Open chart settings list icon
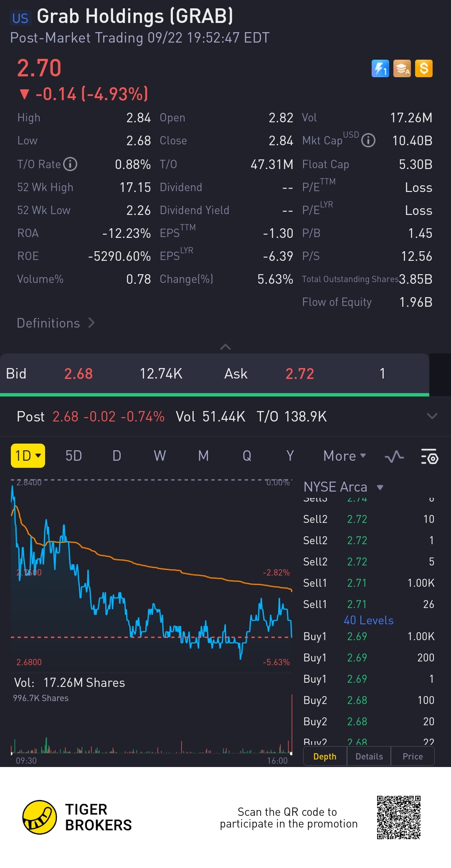The height and width of the screenshot is (868, 451). [x=429, y=457]
